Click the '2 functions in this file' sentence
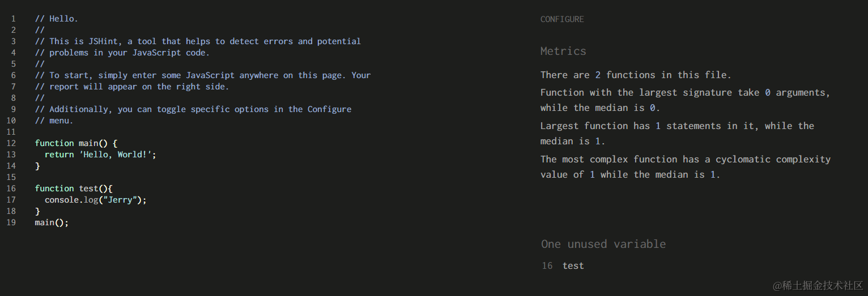Viewport: 868px width, 296px height. pos(635,75)
